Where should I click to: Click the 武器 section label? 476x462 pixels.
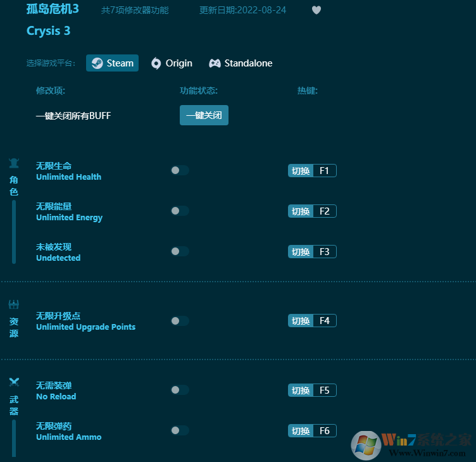[14, 405]
